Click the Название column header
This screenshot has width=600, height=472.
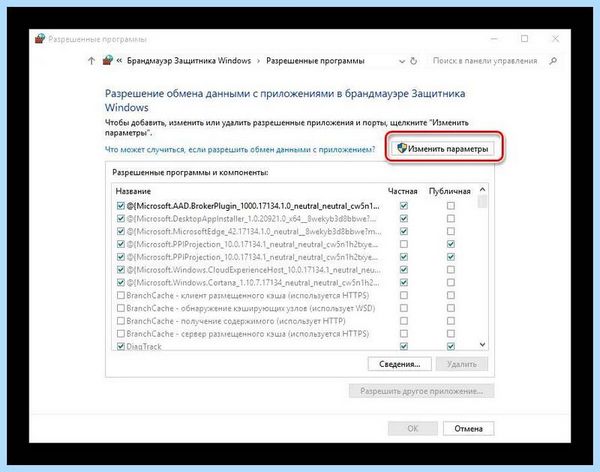pyautogui.click(x=133, y=191)
